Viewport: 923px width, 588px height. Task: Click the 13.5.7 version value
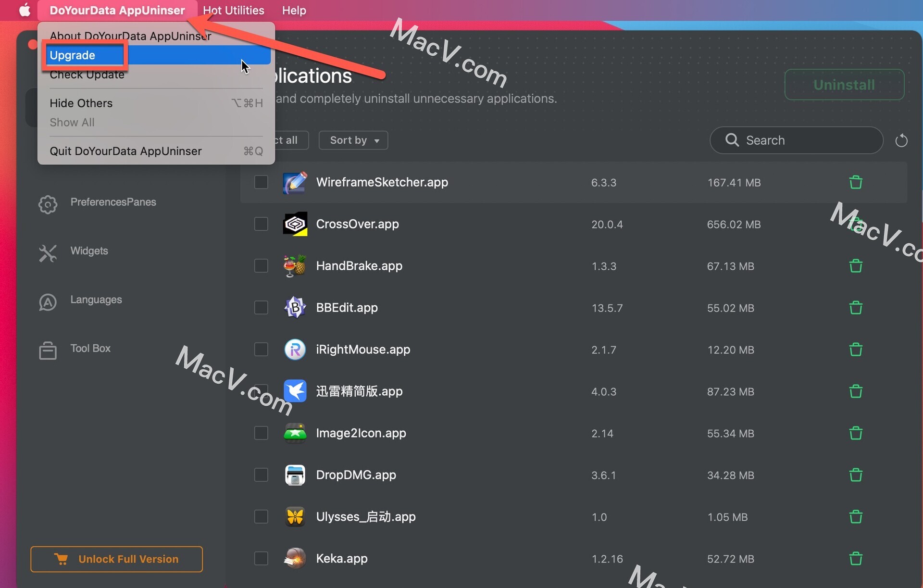tap(607, 308)
